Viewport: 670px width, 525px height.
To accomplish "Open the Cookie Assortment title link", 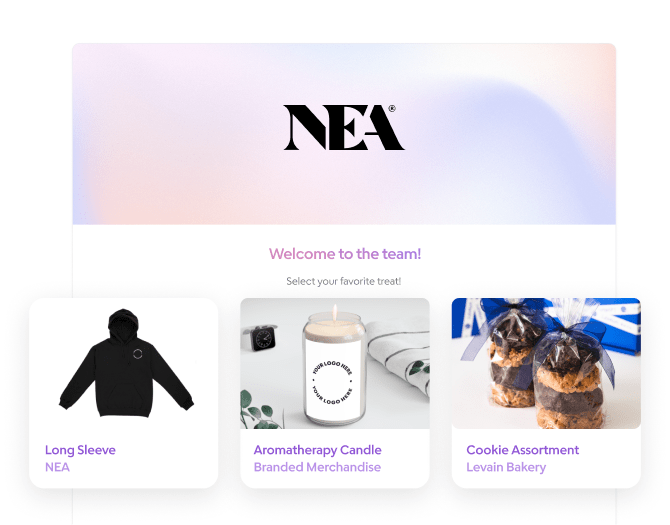I will [x=523, y=450].
